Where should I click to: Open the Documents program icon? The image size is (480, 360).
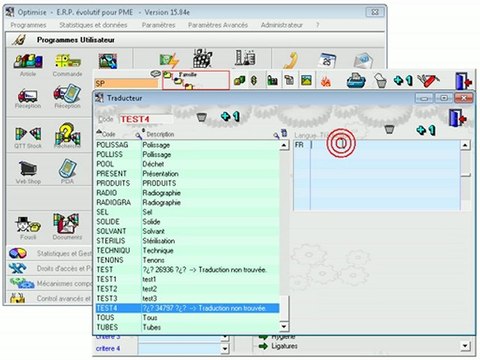[67, 223]
